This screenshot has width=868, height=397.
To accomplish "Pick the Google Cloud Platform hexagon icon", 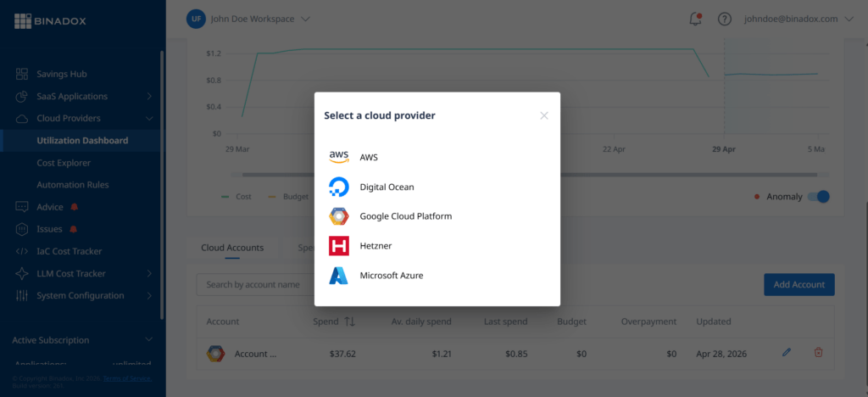I will pyautogui.click(x=339, y=216).
